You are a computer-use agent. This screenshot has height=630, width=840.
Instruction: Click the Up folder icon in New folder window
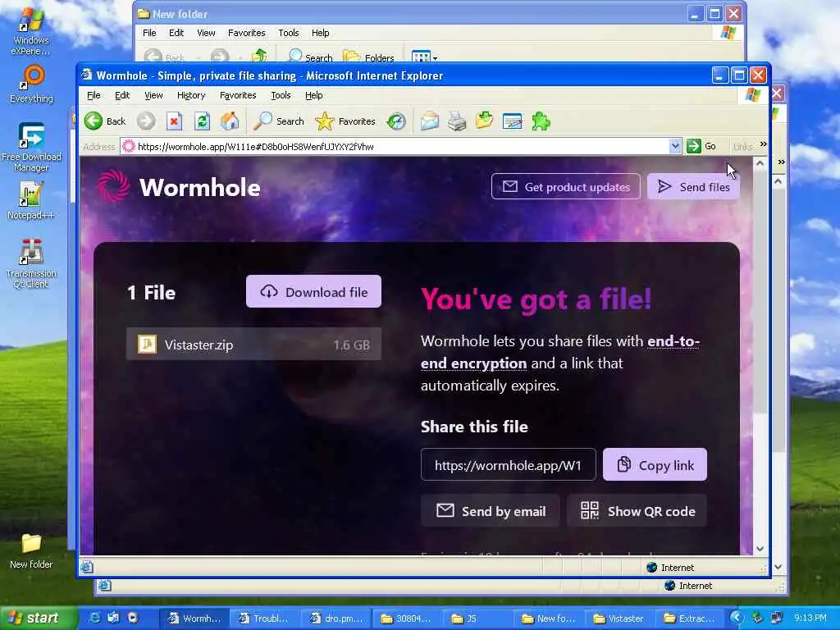[260, 56]
